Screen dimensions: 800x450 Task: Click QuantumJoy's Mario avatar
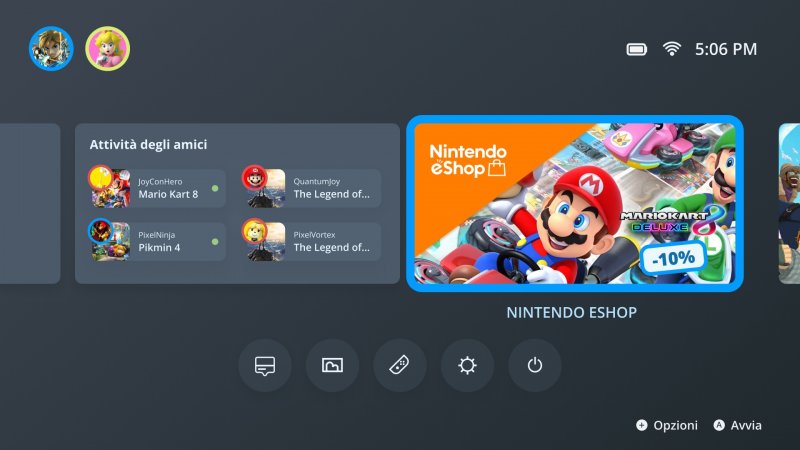click(254, 177)
